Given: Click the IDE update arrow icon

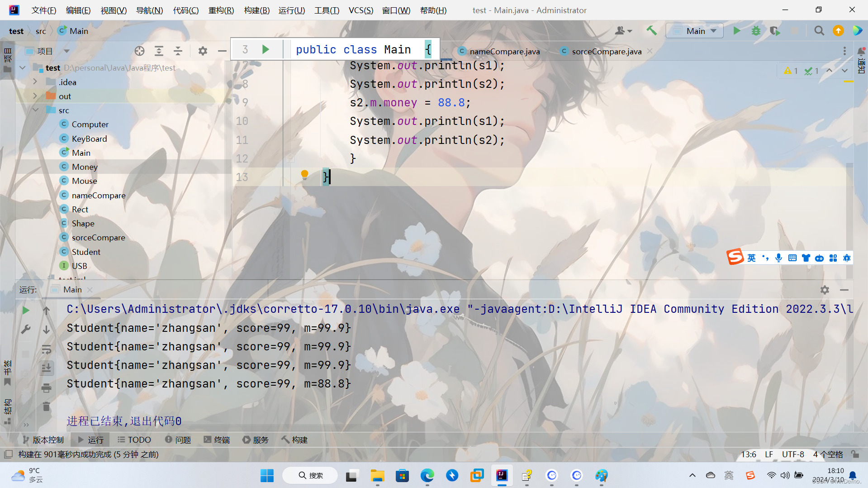Looking at the screenshot, I should pos(838,31).
